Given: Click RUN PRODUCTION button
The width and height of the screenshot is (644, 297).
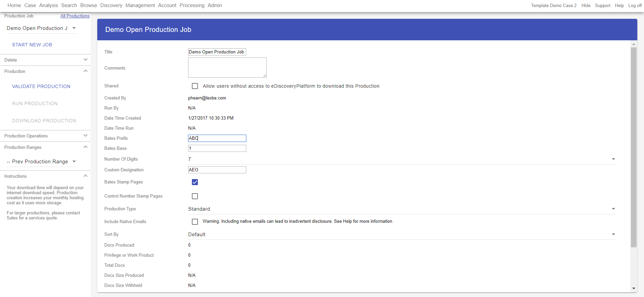Looking at the screenshot, I should click(35, 103).
